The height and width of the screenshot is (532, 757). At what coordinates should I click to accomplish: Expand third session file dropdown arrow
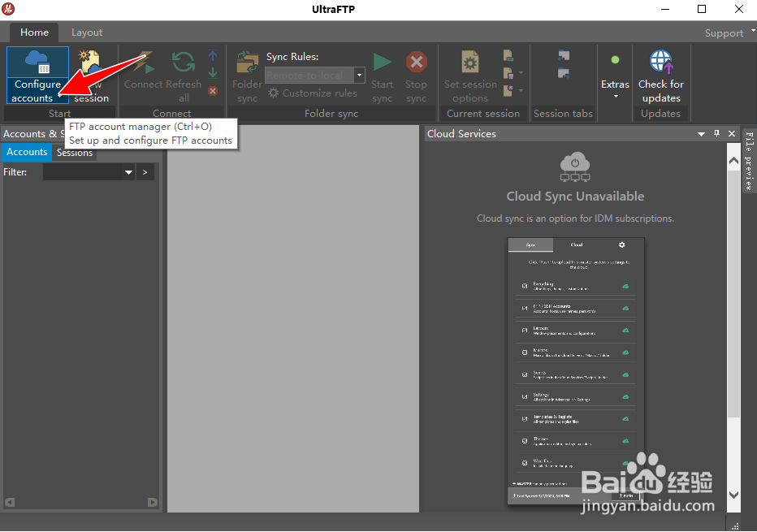[x=521, y=90]
